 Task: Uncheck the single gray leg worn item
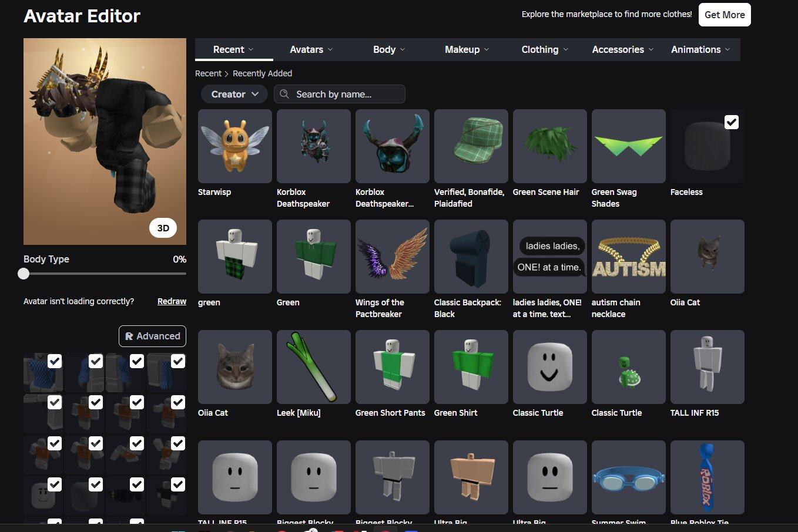55,402
